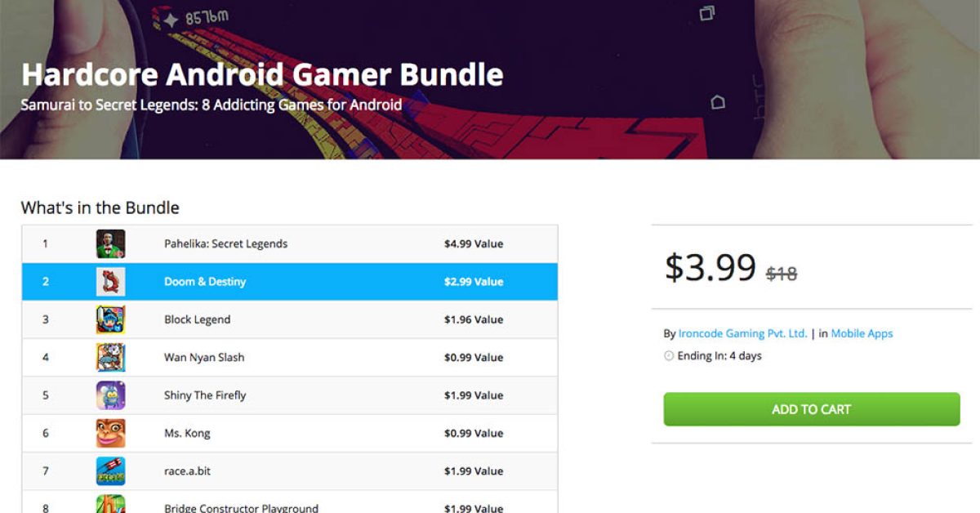
Task: Click the Pahelika: Secret Legends game icon
Action: [110, 243]
